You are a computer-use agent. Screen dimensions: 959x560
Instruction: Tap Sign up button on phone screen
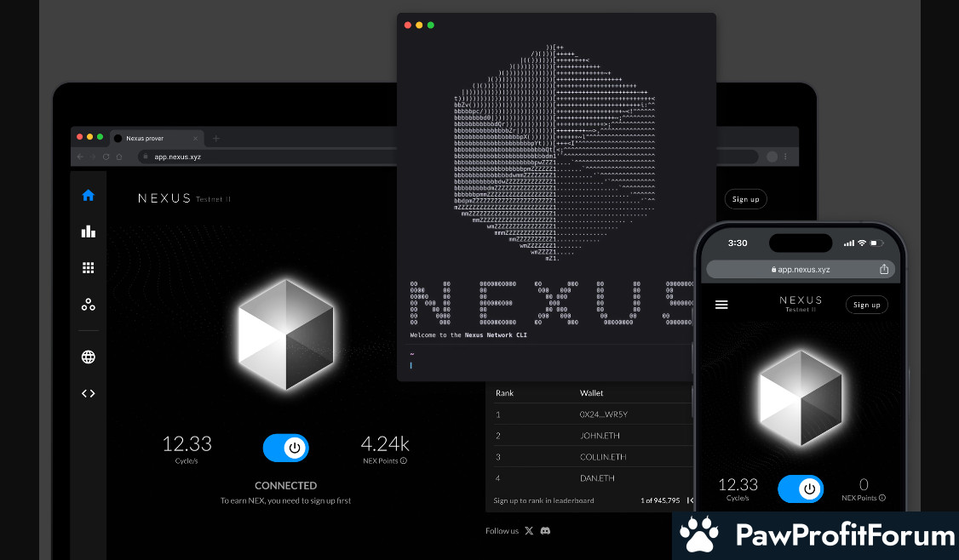point(867,305)
